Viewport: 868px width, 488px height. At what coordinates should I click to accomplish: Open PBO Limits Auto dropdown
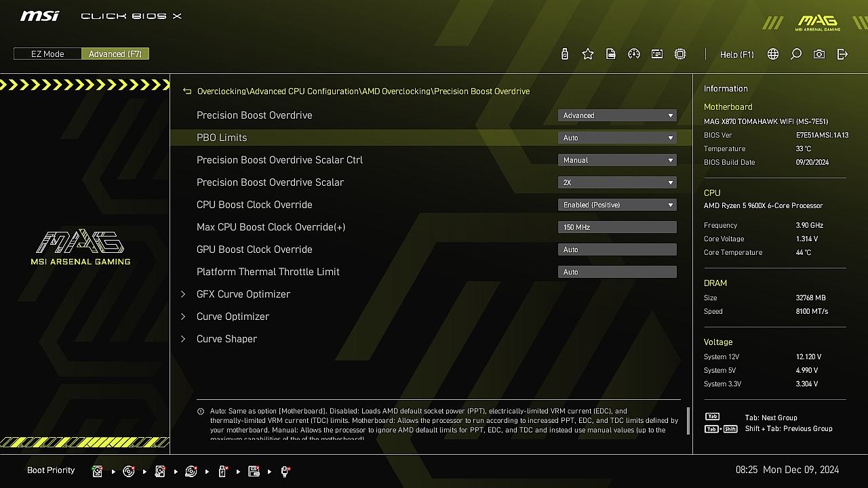617,138
